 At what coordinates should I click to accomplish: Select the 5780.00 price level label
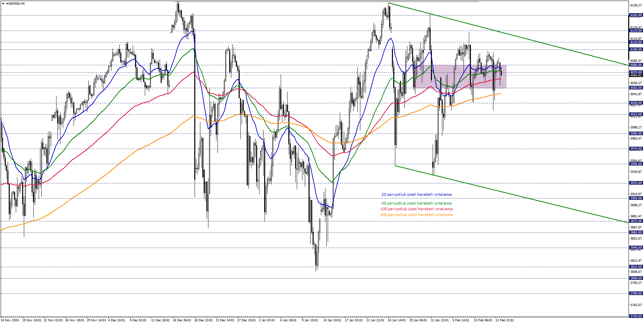click(636, 293)
